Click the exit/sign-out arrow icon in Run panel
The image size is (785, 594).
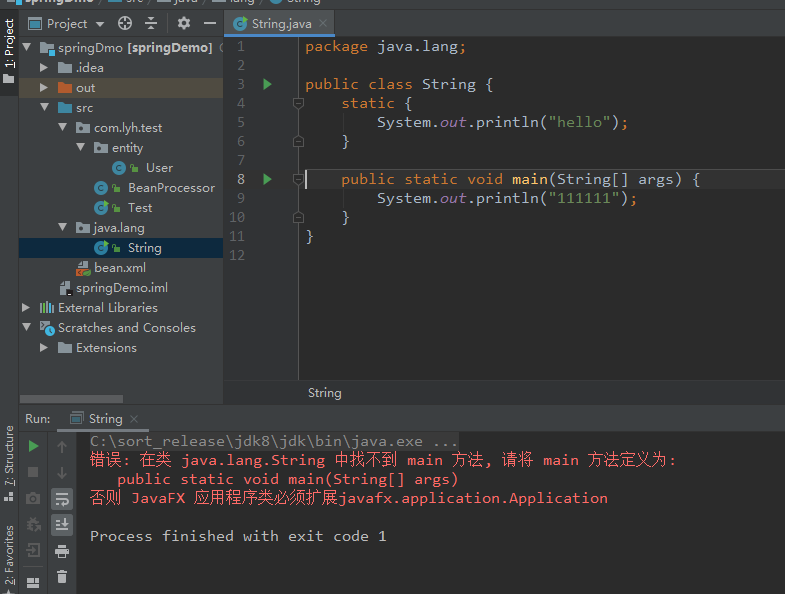[x=33, y=550]
